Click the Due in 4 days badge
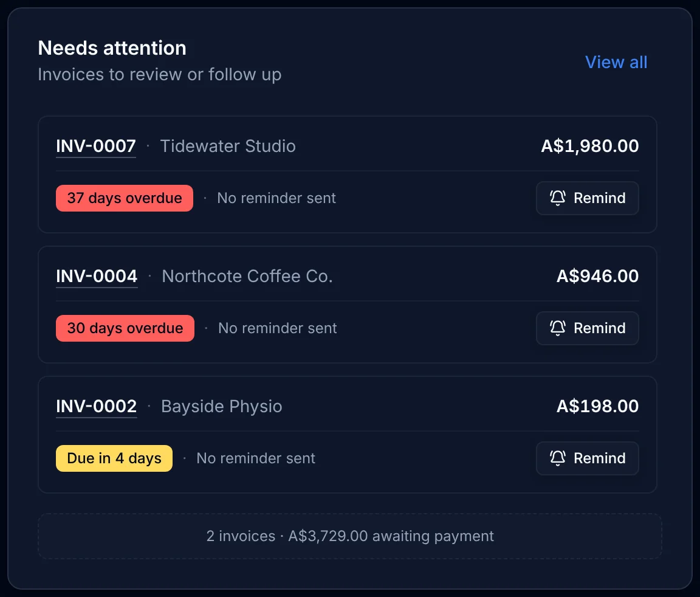The width and height of the screenshot is (700, 597). tap(114, 458)
